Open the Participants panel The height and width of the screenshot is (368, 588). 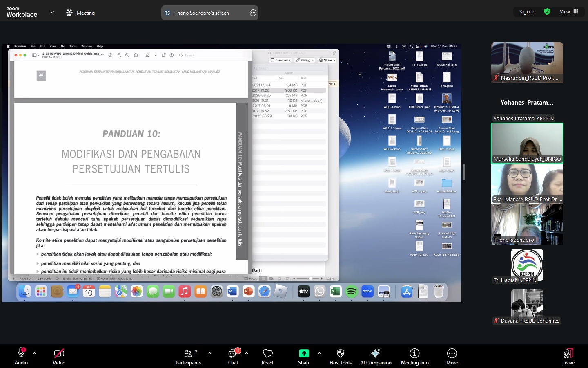click(x=188, y=356)
